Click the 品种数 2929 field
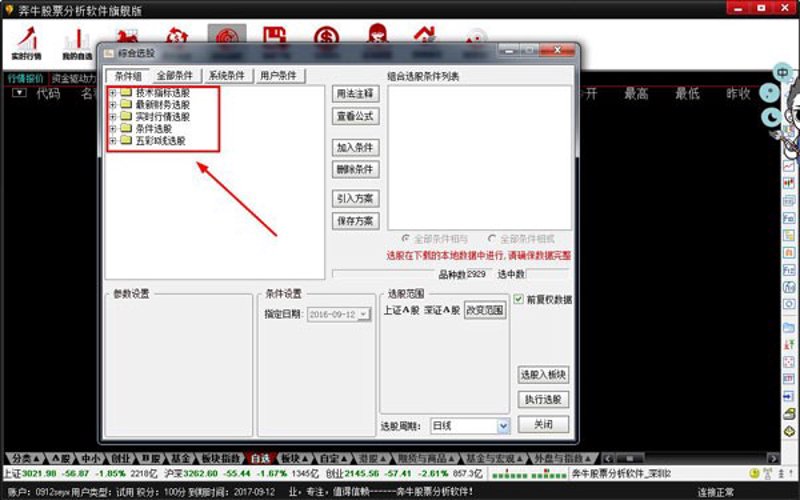This screenshot has width=800, height=500. point(479,274)
